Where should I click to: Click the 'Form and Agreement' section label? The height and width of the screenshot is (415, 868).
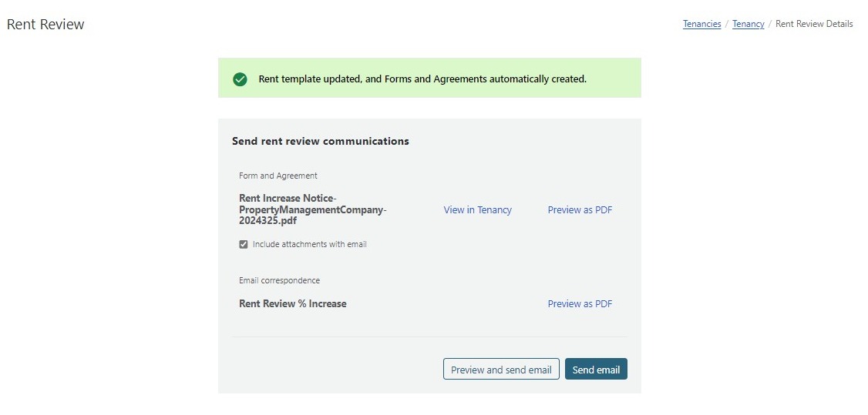coord(278,176)
